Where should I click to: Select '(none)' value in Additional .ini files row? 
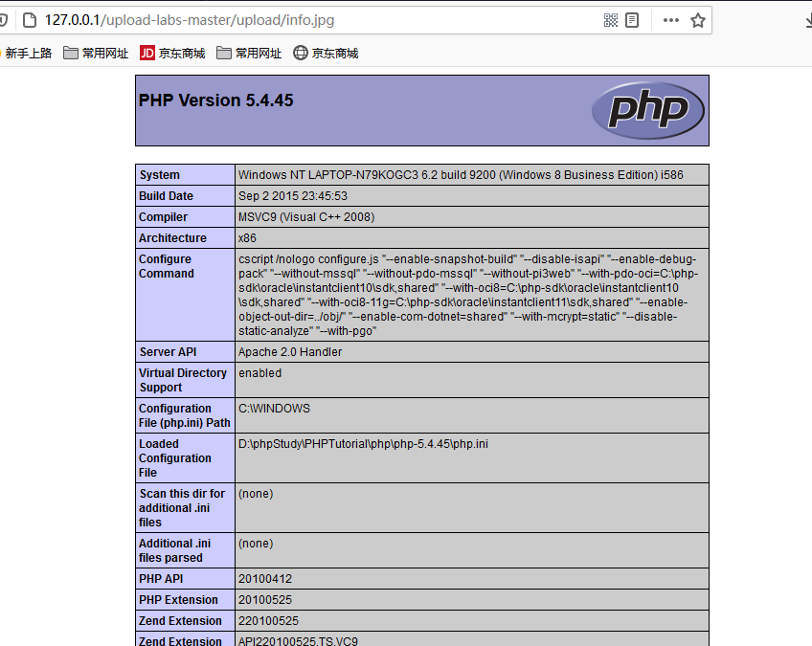256,544
